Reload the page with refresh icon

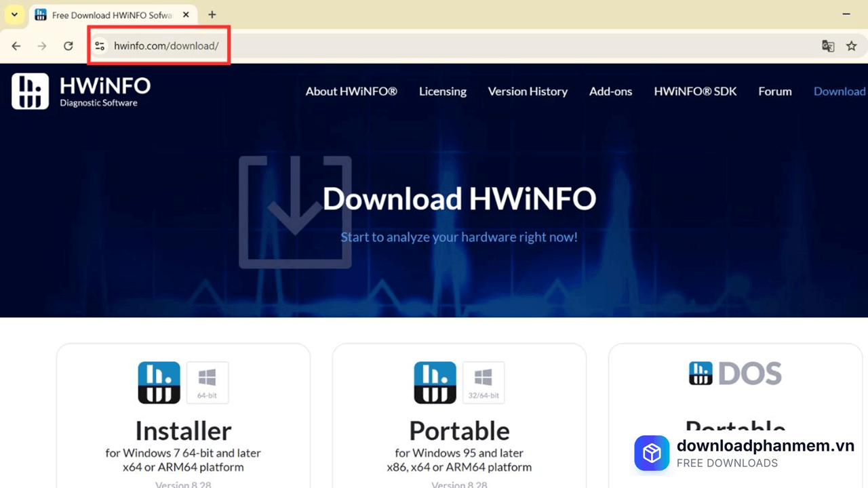click(x=68, y=46)
